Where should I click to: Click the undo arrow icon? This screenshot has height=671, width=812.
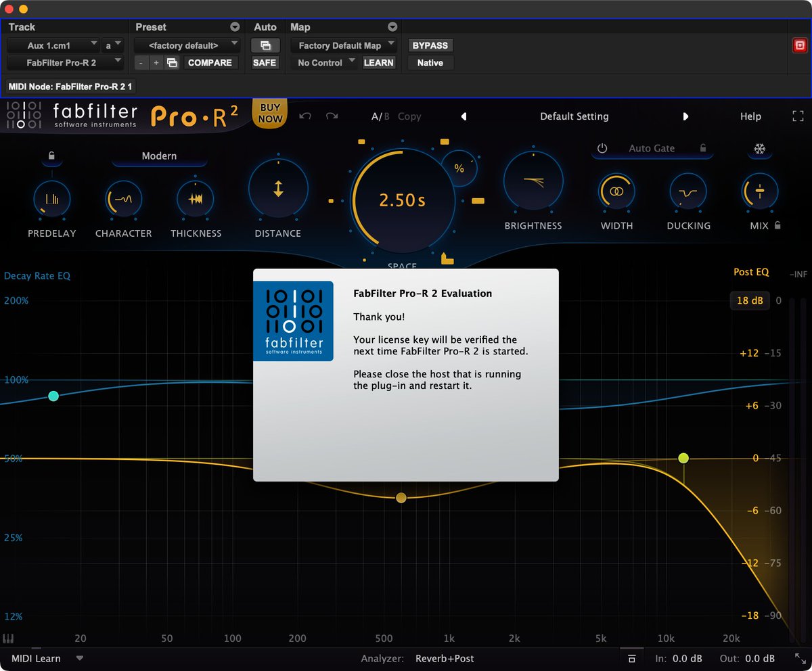[305, 116]
